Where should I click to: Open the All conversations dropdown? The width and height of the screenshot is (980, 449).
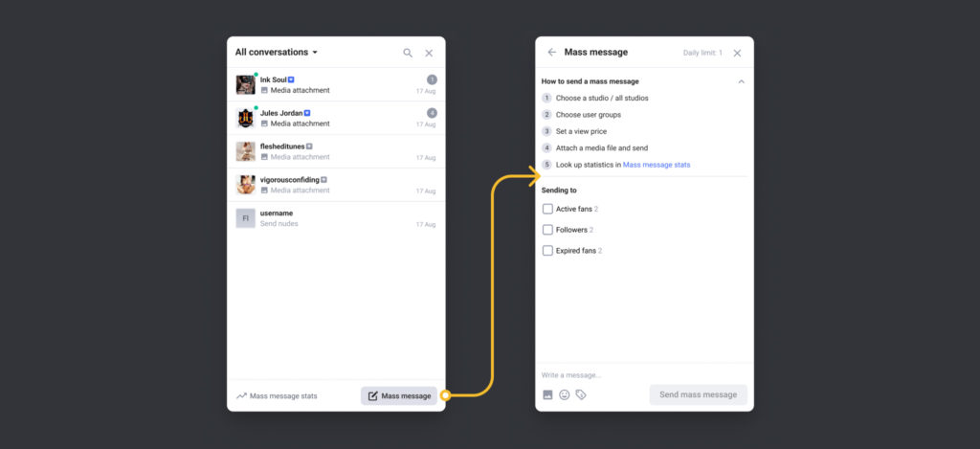(277, 53)
